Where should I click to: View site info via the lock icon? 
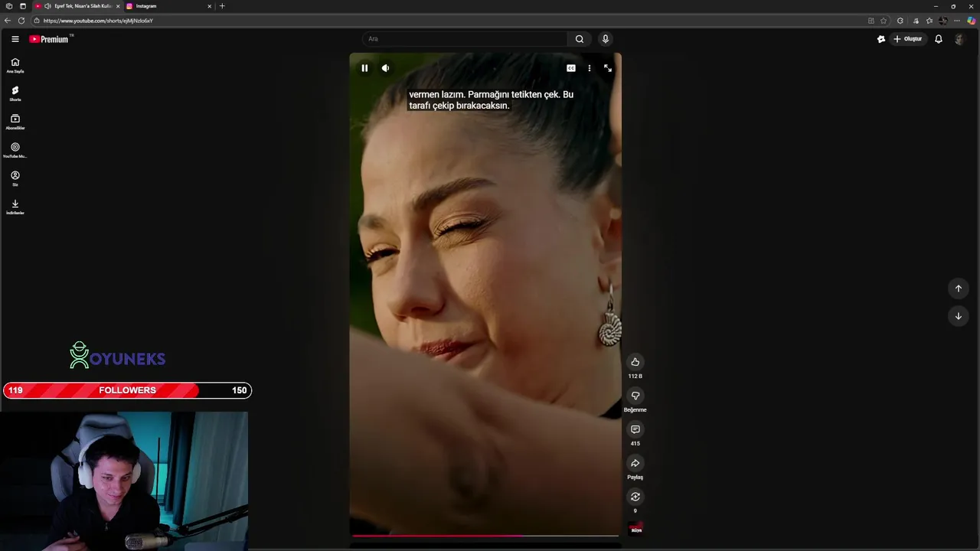pyautogui.click(x=38, y=21)
